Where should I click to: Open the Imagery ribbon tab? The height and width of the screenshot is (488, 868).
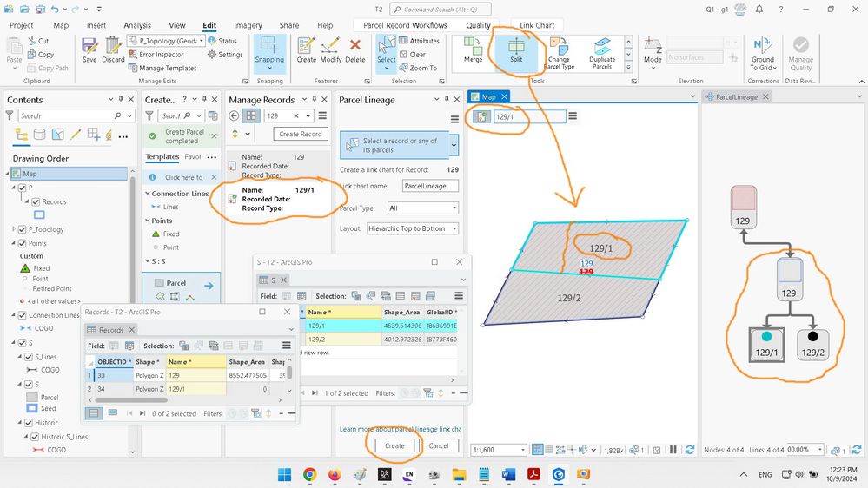[x=248, y=25]
